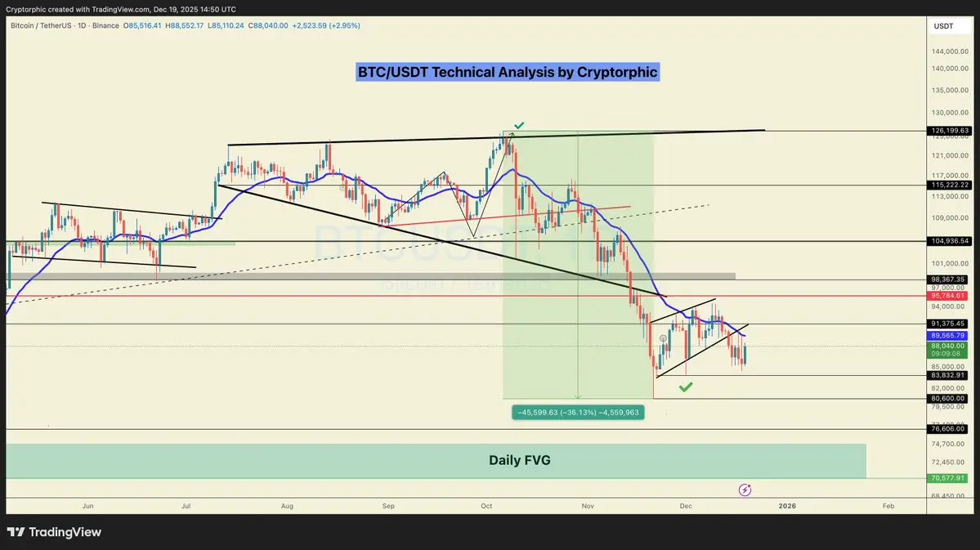This screenshot has height=550, width=980.
Task: Click the red 95,784.61 price label
Action: (x=948, y=296)
